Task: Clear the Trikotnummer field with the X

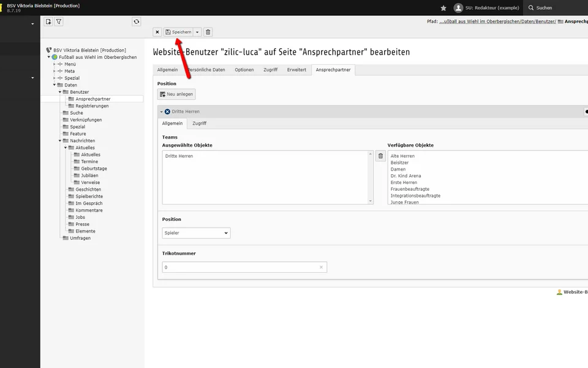Action: pos(321,267)
